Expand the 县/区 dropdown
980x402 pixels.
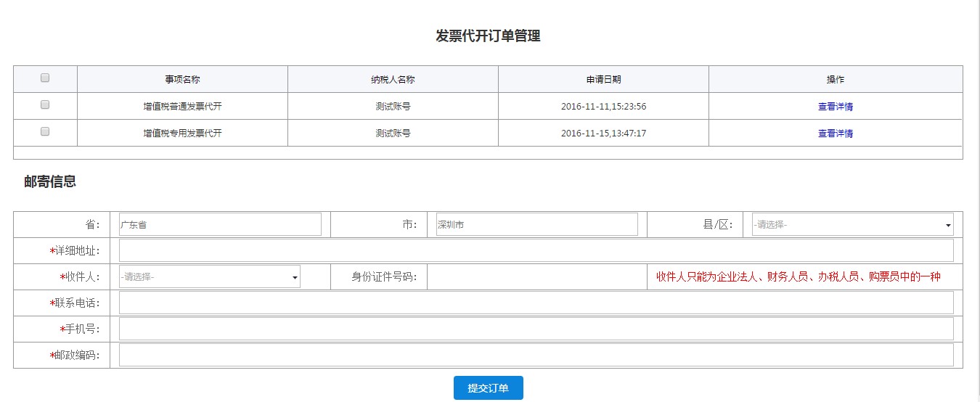click(852, 225)
